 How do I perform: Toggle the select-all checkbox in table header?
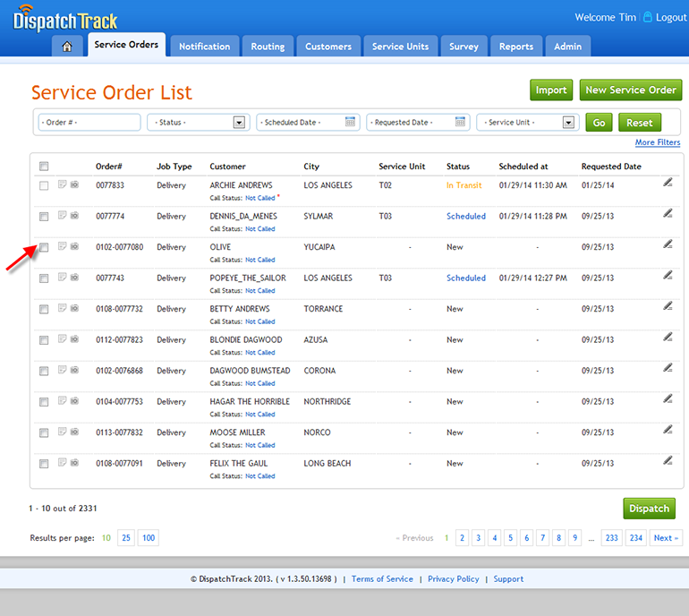[x=44, y=166]
